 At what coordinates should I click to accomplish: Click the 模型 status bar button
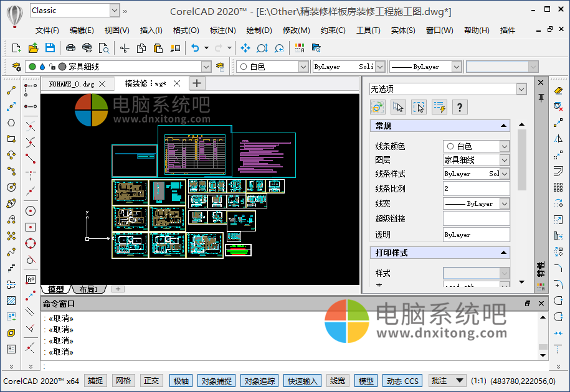(x=366, y=381)
